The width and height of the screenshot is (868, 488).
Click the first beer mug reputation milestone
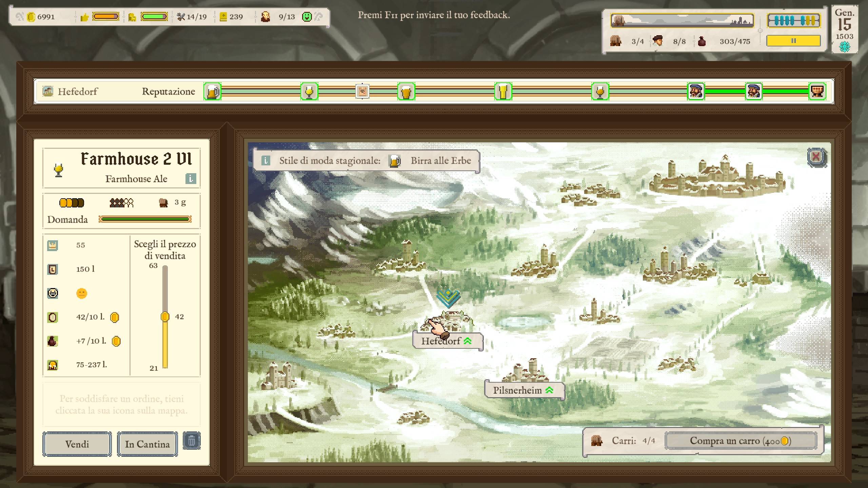(x=213, y=91)
